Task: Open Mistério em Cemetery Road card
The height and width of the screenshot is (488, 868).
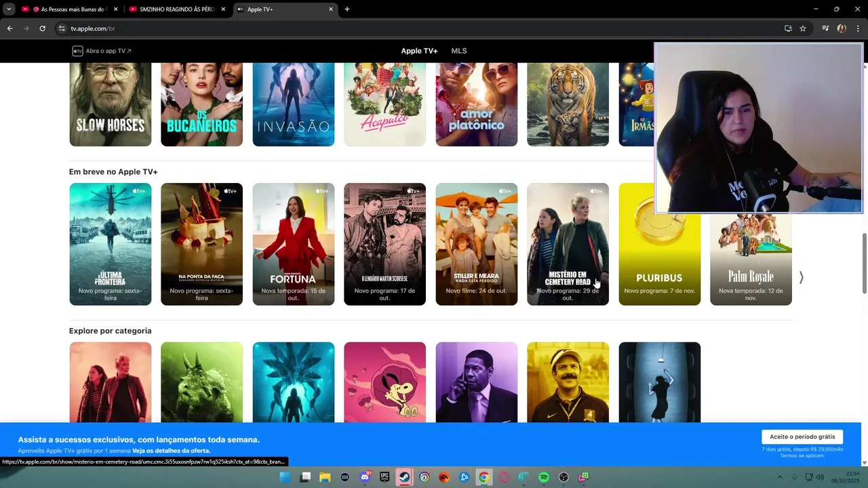Action: click(x=568, y=244)
